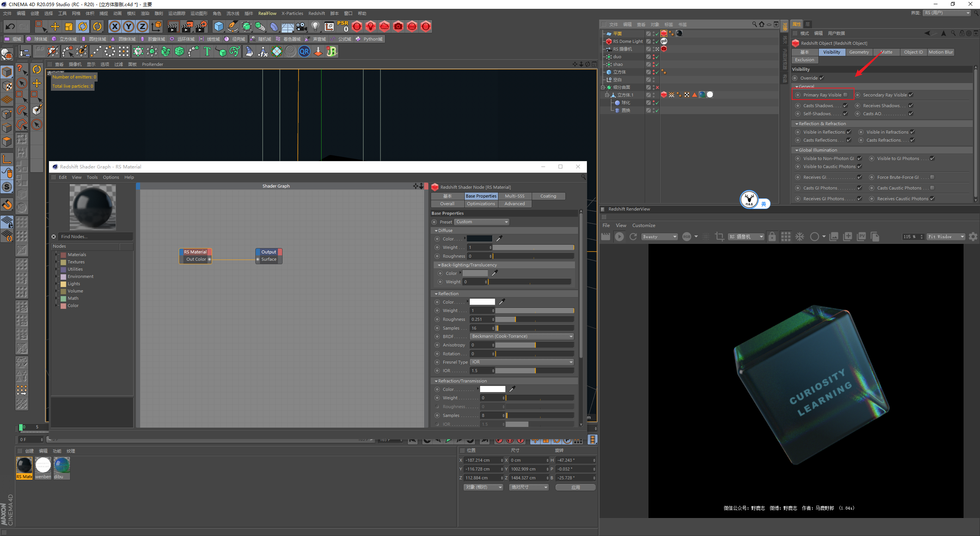The image size is (980, 536).
Task: Add a Cube primitive object
Action: pos(219,26)
